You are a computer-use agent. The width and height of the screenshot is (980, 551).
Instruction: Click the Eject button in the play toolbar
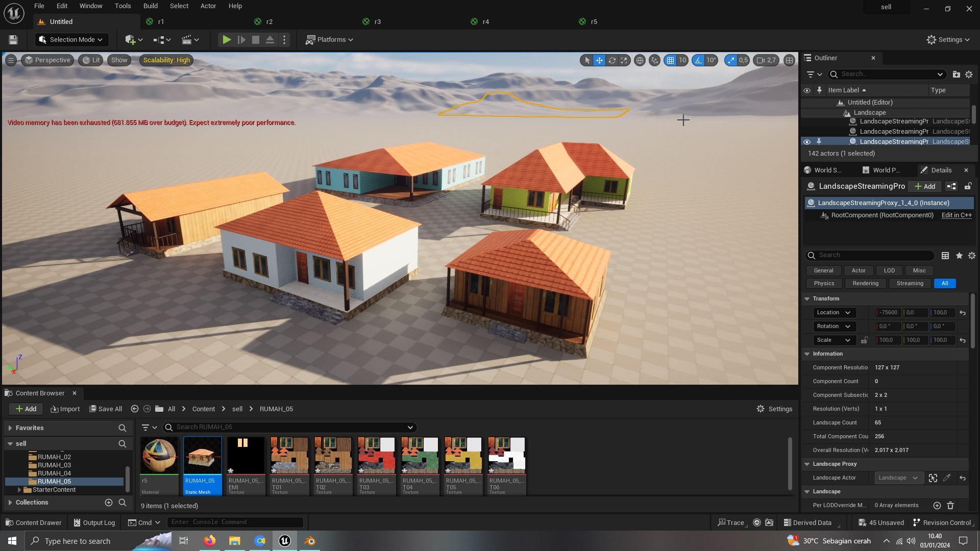click(270, 40)
